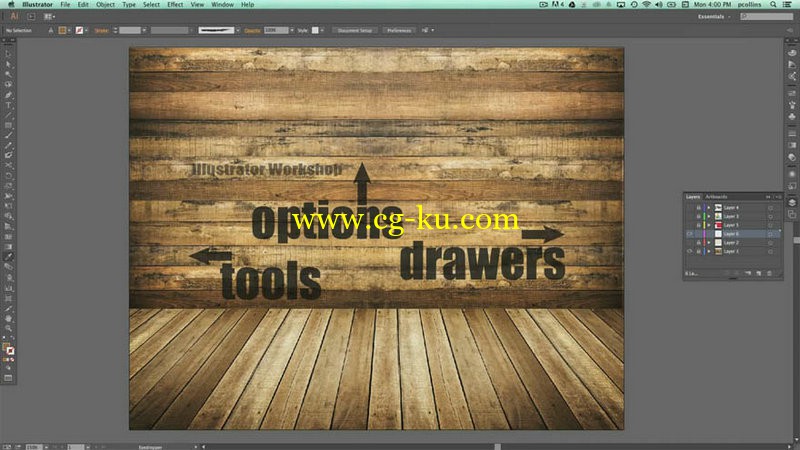The width and height of the screenshot is (800, 450).
Task: Select the highlighted Eyedropper tool
Action: (x=8, y=257)
